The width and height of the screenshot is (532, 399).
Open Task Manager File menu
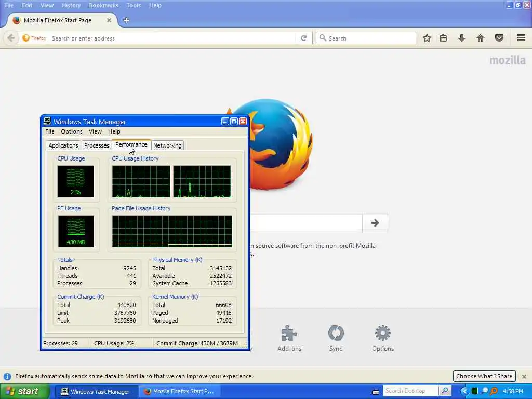pyautogui.click(x=49, y=131)
